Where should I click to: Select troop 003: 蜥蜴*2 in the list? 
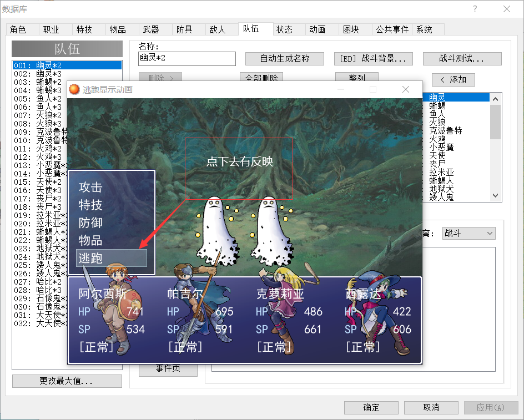pyautogui.click(x=67, y=82)
